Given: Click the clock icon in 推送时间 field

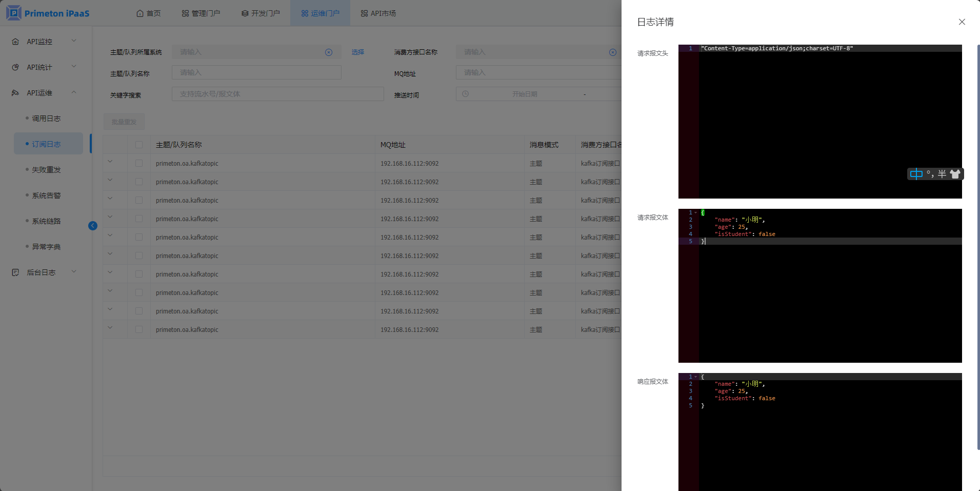Looking at the screenshot, I should click(x=465, y=94).
